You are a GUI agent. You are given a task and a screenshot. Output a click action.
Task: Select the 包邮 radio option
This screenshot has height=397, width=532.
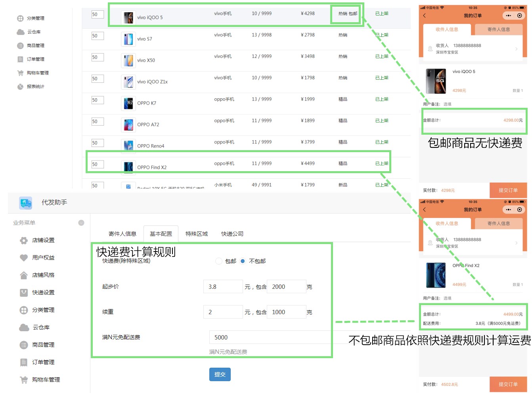click(219, 261)
